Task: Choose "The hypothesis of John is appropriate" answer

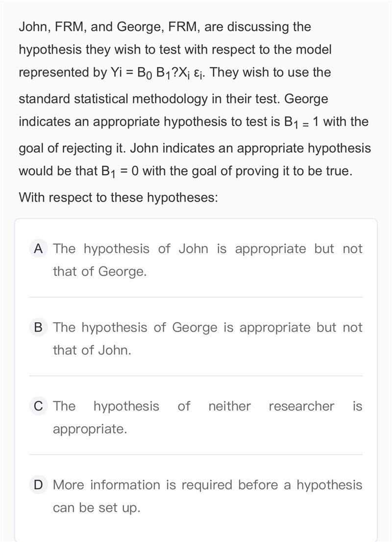Action: [208, 249]
